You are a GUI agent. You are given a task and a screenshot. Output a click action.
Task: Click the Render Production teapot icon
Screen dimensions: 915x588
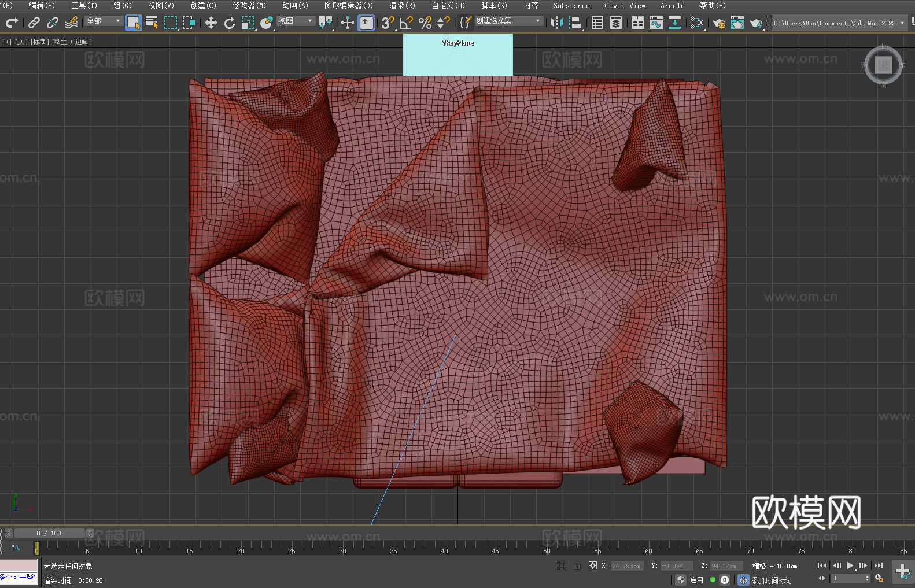(756, 23)
